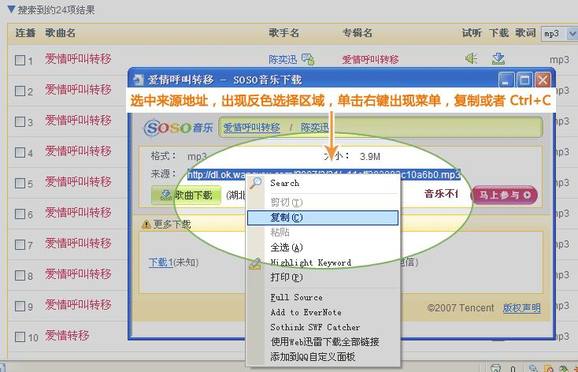
Task: Check the checkbox for song 3
Action: (20, 122)
